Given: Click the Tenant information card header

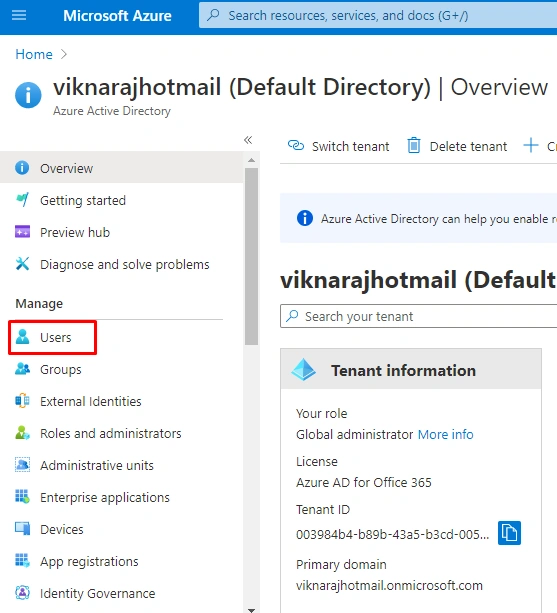Looking at the screenshot, I should pos(411,369).
